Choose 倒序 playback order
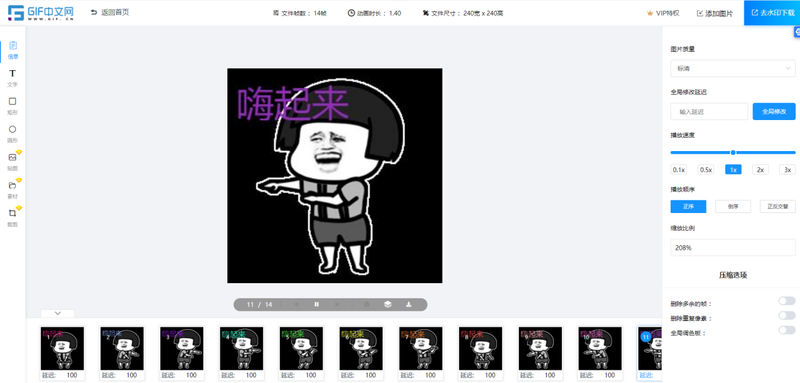This screenshot has height=383, width=800. click(733, 207)
